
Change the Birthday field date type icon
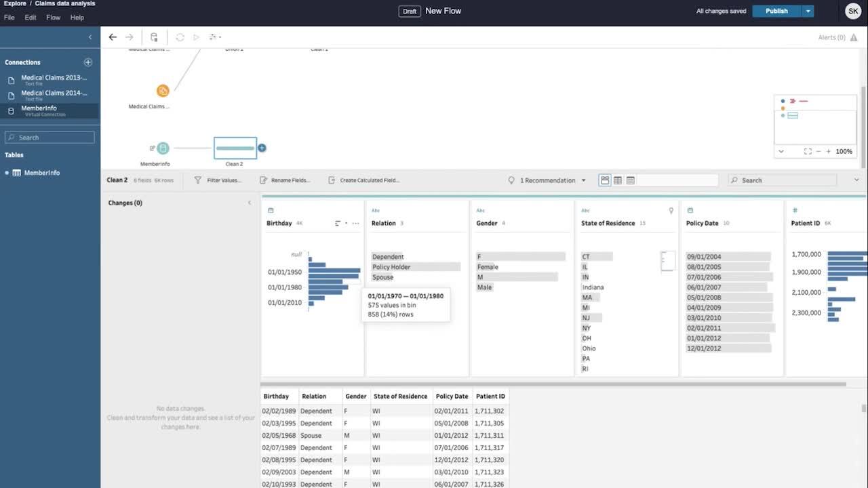[x=271, y=211]
